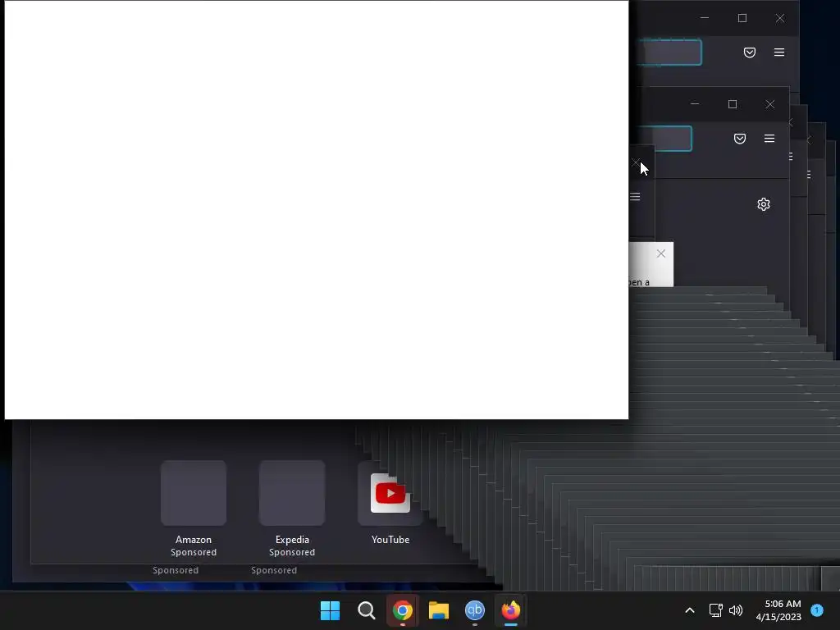Open the Windows Start menu

[x=330, y=610]
